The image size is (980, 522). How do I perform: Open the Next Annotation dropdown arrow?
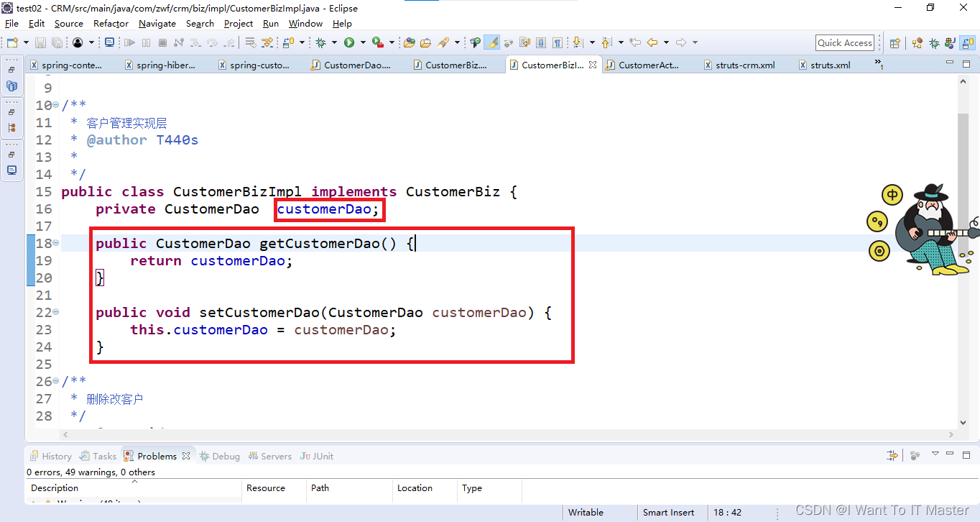[x=592, y=42]
